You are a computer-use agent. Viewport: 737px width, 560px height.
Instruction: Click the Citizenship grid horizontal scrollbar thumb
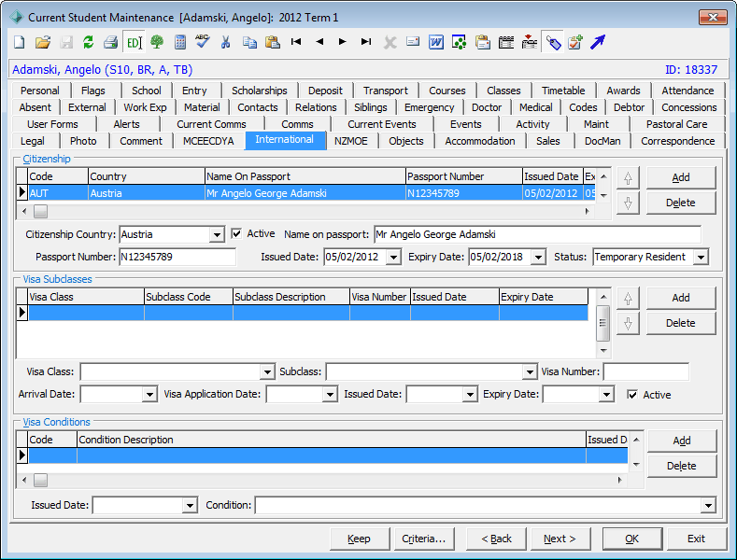pyautogui.click(x=40, y=212)
